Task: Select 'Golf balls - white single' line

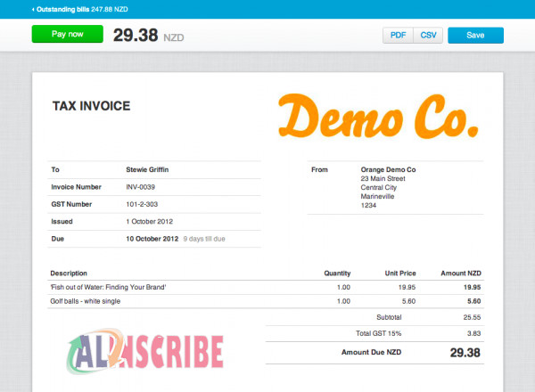Action: point(86,301)
